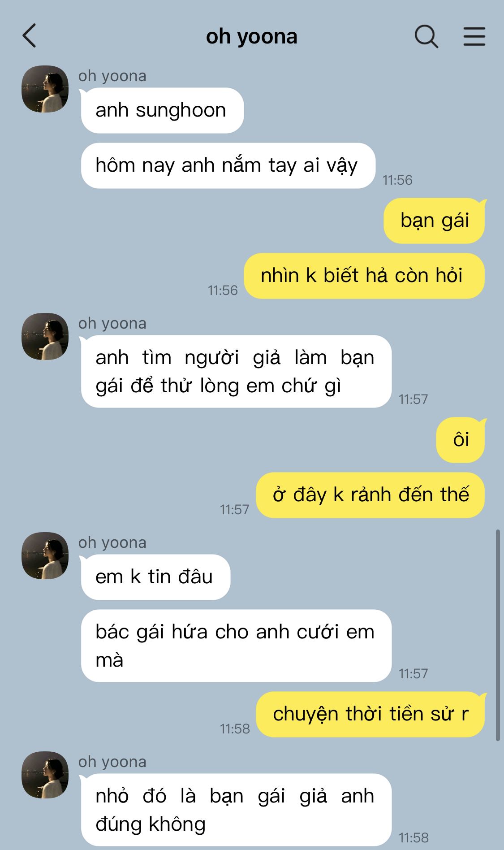Open avatar beside 'em k tin đâu' message
The height and width of the screenshot is (850, 504).
pyautogui.click(x=45, y=555)
